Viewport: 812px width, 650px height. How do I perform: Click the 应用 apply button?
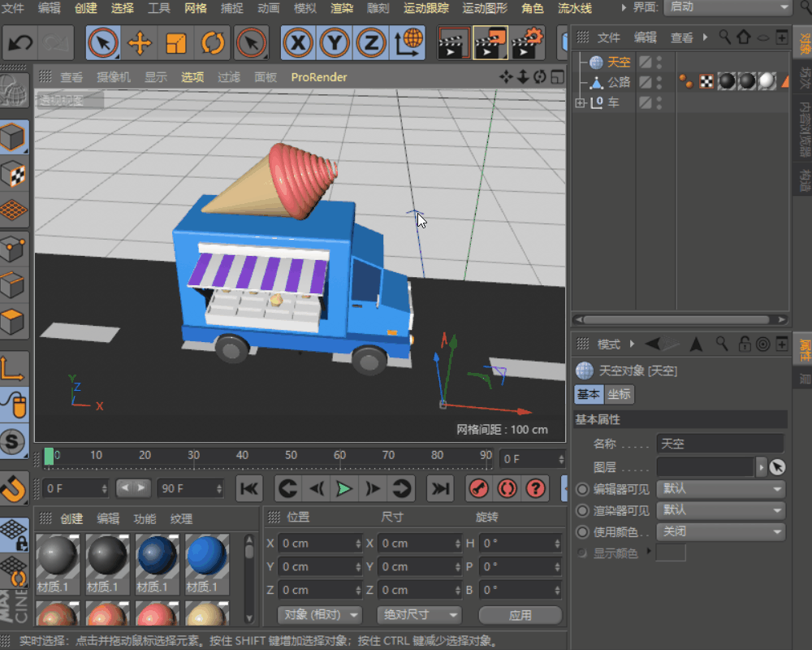(x=520, y=615)
